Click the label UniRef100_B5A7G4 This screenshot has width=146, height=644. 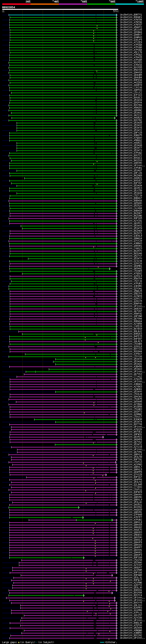click(131, 278)
